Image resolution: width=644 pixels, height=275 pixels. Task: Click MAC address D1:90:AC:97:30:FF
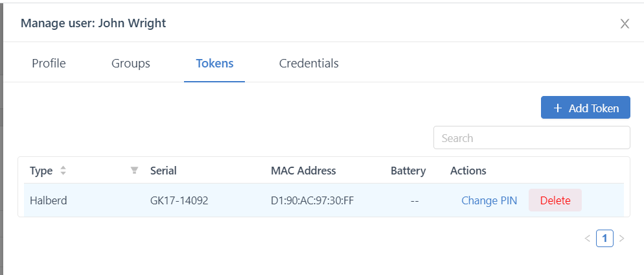click(312, 200)
